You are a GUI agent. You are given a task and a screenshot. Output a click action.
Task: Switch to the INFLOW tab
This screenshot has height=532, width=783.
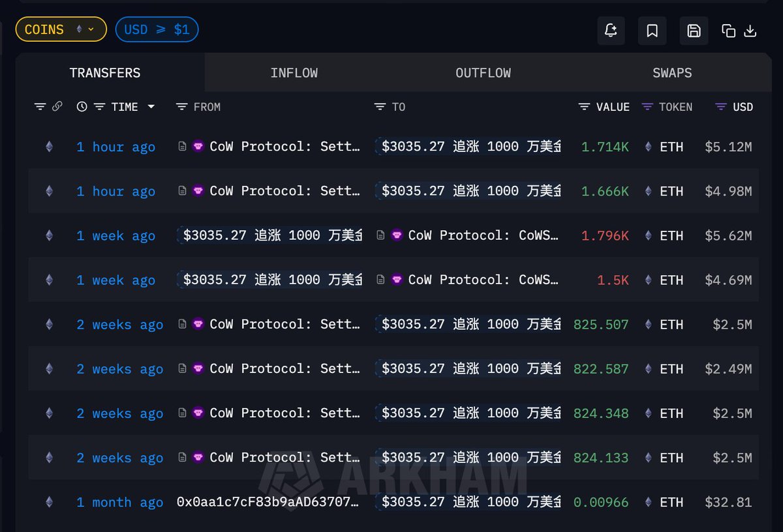coord(294,73)
